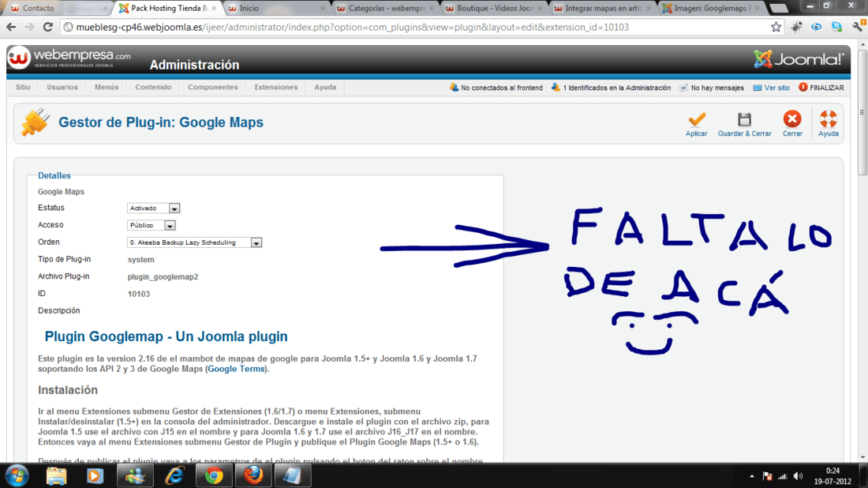The height and width of the screenshot is (488, 868).
Task: Open the Orden dropdown
Action: click(194, 242)
